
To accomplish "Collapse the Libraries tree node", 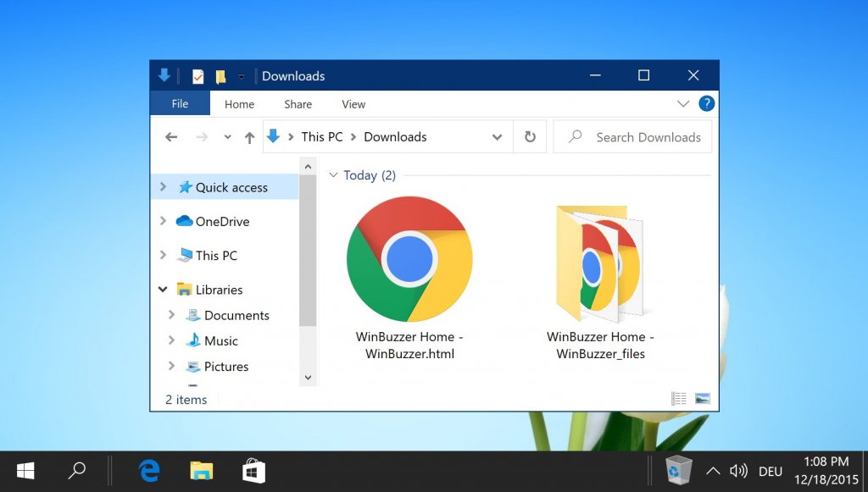I will point(163,290).
